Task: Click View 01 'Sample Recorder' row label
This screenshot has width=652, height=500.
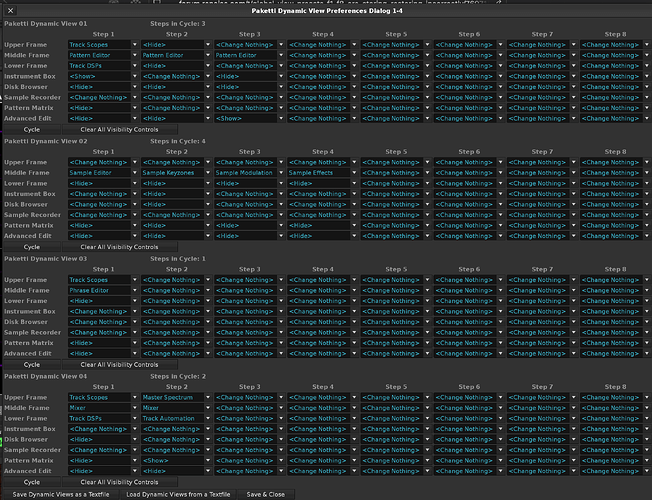Action: point(32,97)
